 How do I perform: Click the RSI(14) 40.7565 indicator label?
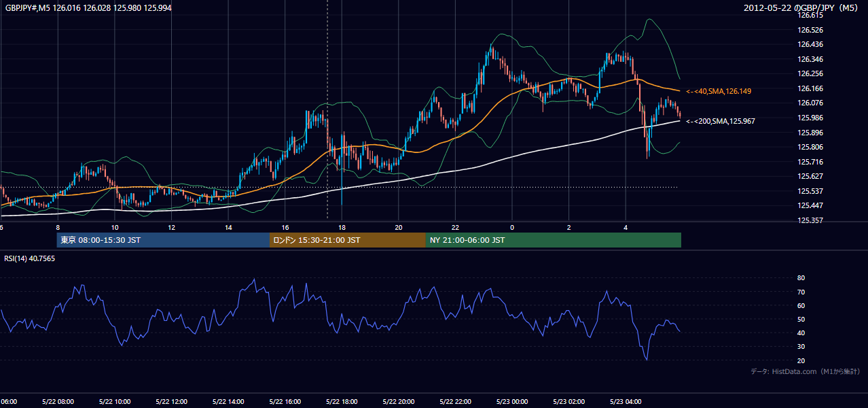[30, 258]
